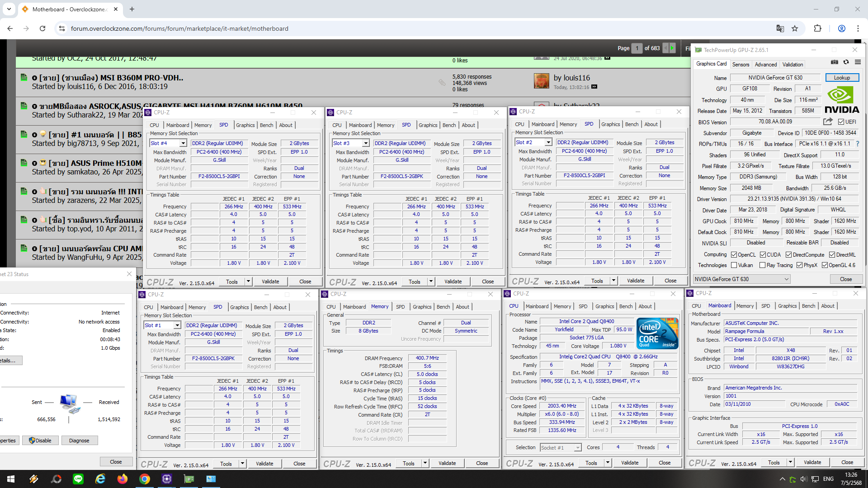Click the forum page number field

tap(637, 48)
